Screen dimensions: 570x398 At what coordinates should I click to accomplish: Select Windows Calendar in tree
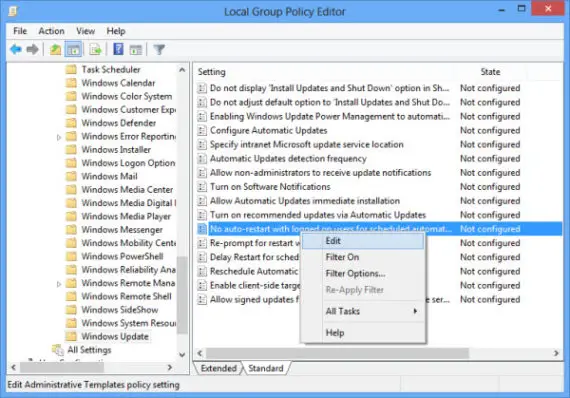pyautogui.click(x=118, y=83)
